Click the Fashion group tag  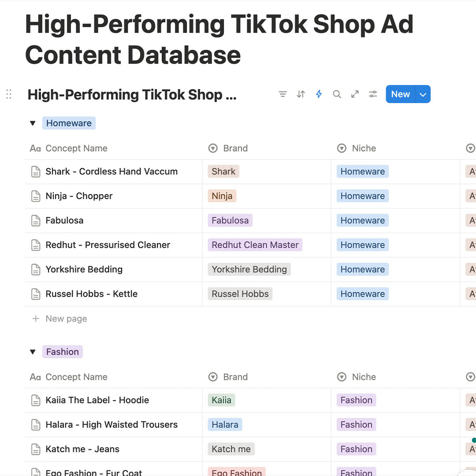click(63, 352)
